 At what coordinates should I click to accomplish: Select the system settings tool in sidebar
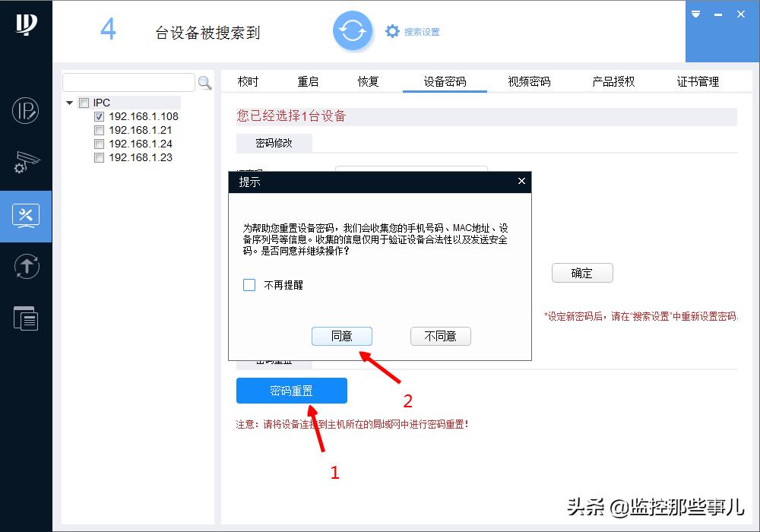click(25, 216)
